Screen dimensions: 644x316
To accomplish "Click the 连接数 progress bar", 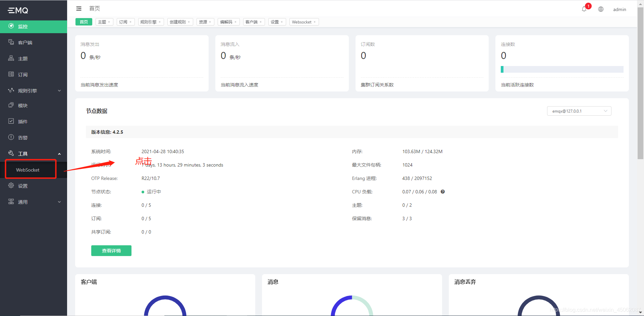I will [562, 69].
